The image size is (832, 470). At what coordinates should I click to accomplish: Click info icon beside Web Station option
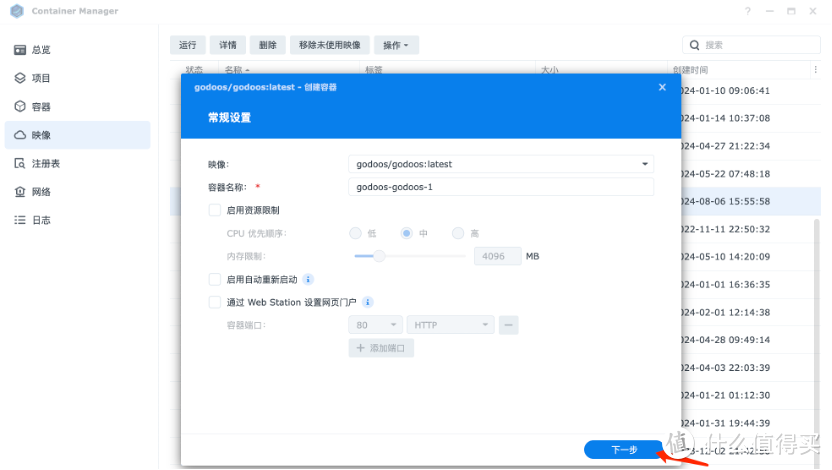pos(367,302)
